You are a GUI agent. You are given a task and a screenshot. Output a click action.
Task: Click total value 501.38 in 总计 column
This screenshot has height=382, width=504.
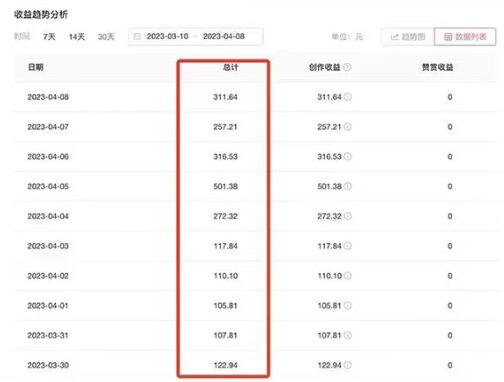pos(225,186)
